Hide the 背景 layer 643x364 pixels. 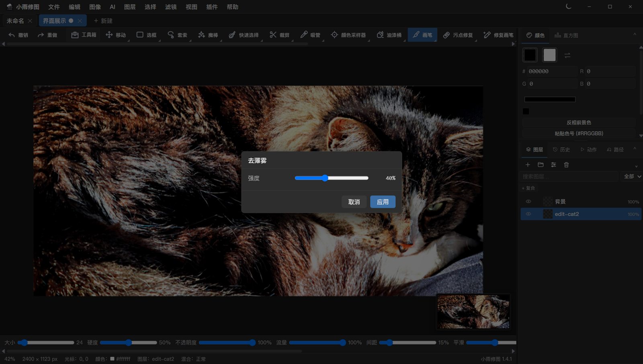(528, 202)
